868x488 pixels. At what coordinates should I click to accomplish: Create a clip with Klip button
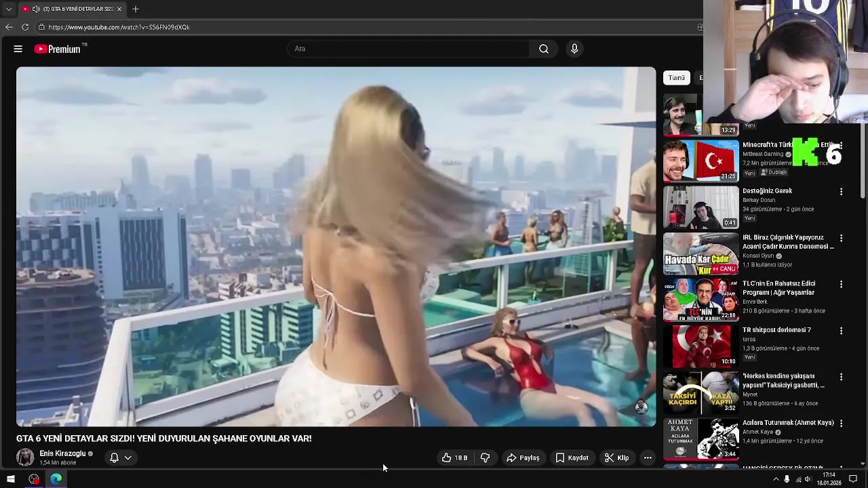click(x=616, y=458)
